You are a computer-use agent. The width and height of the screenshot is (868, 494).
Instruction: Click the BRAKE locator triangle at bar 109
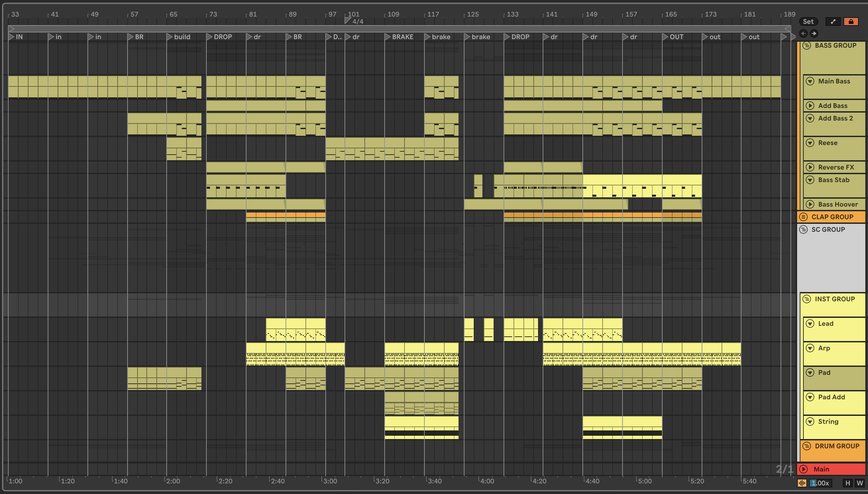[x=388, y=37]
